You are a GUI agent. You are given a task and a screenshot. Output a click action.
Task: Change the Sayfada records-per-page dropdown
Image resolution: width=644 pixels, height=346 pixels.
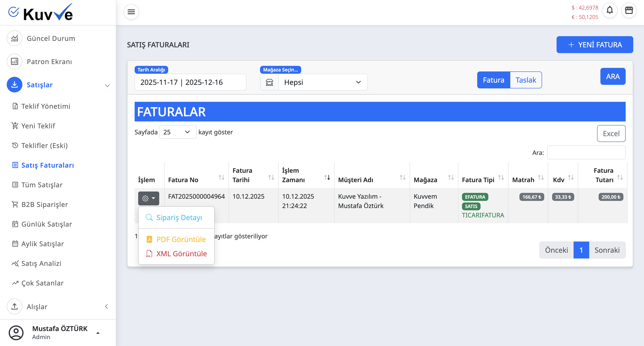178,132
